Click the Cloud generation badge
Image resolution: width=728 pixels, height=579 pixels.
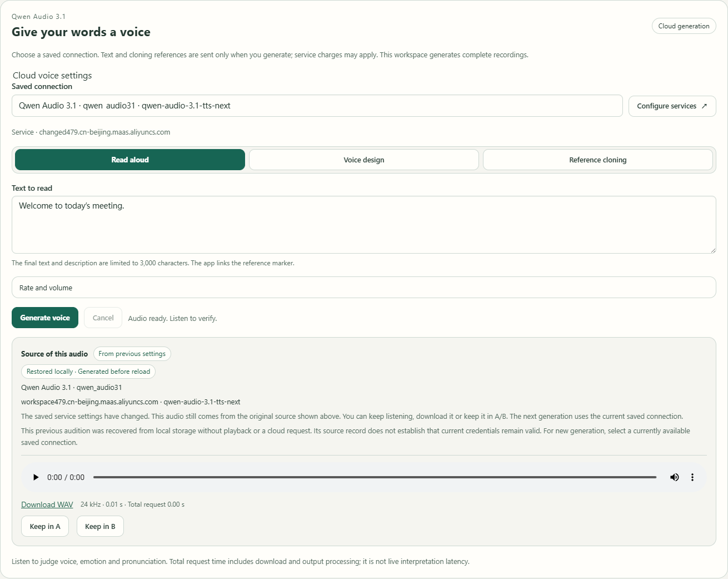pyautogui.click(x=684, y=26)
